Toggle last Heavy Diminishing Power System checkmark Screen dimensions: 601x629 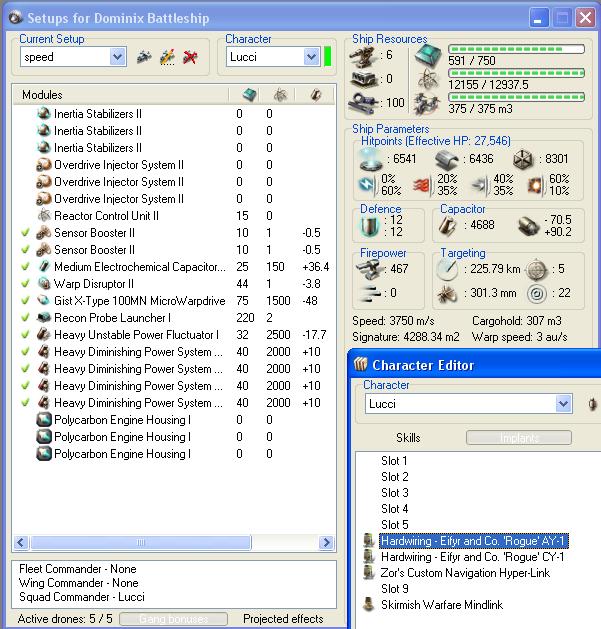(x=25, y=403)
